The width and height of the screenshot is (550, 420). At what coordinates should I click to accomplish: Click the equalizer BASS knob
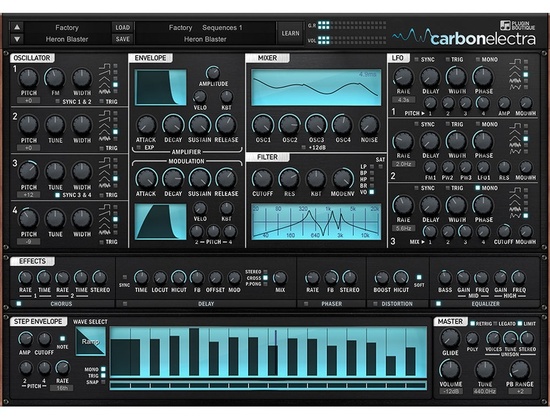tap(445, 278)
